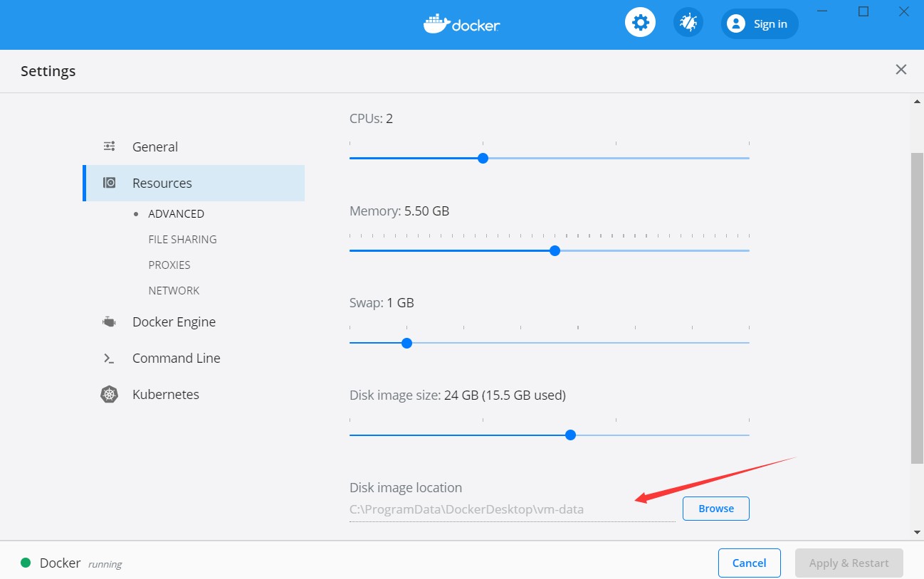Browse for disk image location
Image resolution: width=924 pixels, height=579 pixels.
click(716, 509)
